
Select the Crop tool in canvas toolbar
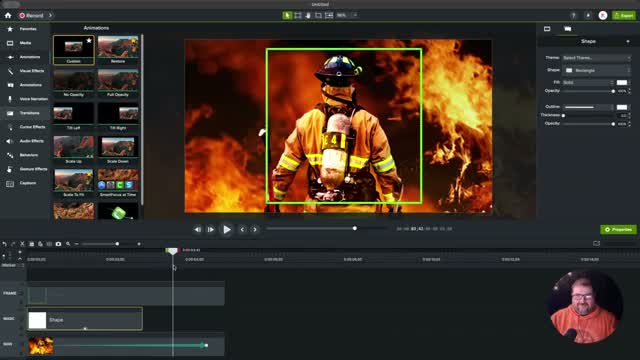pyautogui.click(x=318, y=16)
